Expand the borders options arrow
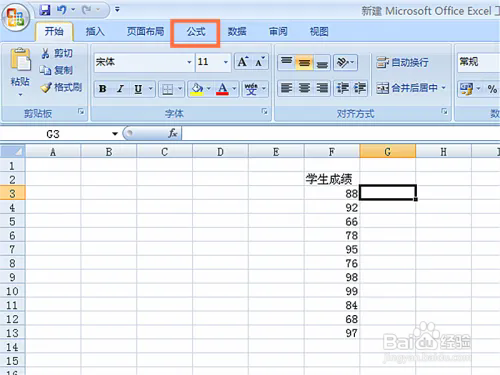 (x=180, y=89)
